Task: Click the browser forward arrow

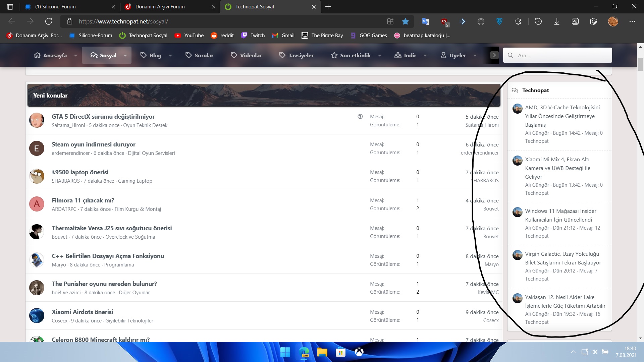Action: 30,21
